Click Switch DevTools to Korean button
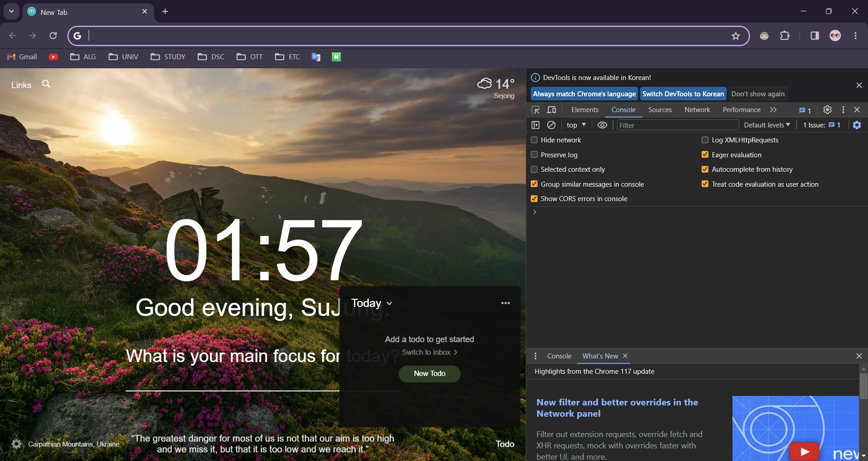Image resolution: width=868 pixels, height=461 pixels. pos(683,94)
